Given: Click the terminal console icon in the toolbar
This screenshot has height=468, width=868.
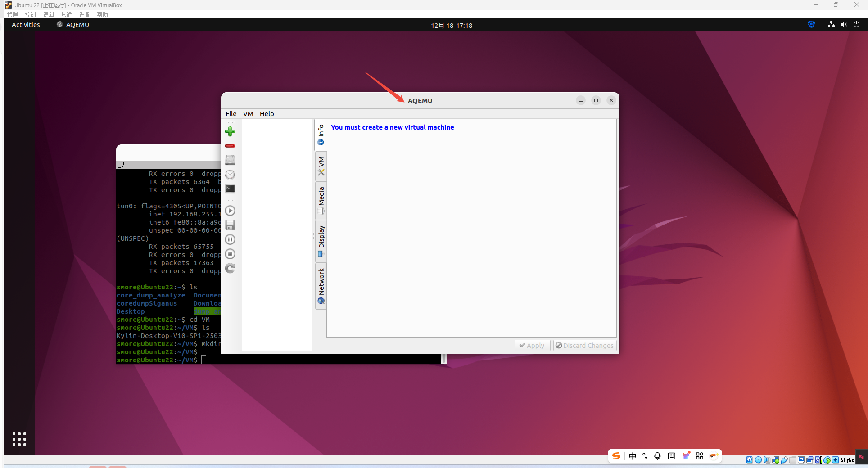Looking at the screenshot, I should pos(230,189).
